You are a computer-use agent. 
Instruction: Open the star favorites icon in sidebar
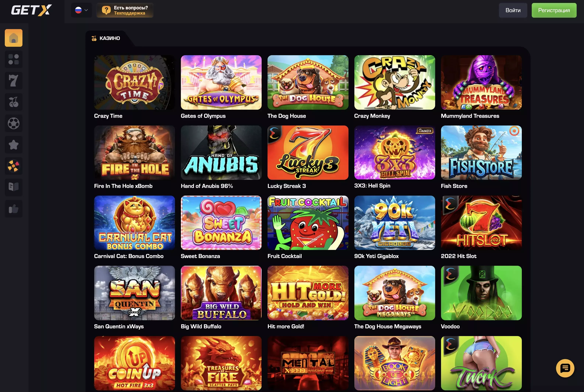13,144
